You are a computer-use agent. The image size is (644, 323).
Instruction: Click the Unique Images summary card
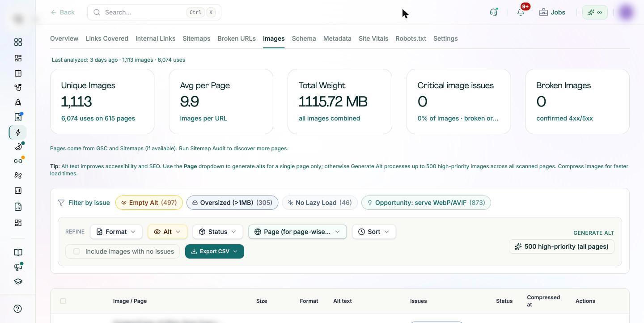tap(102, 102)
